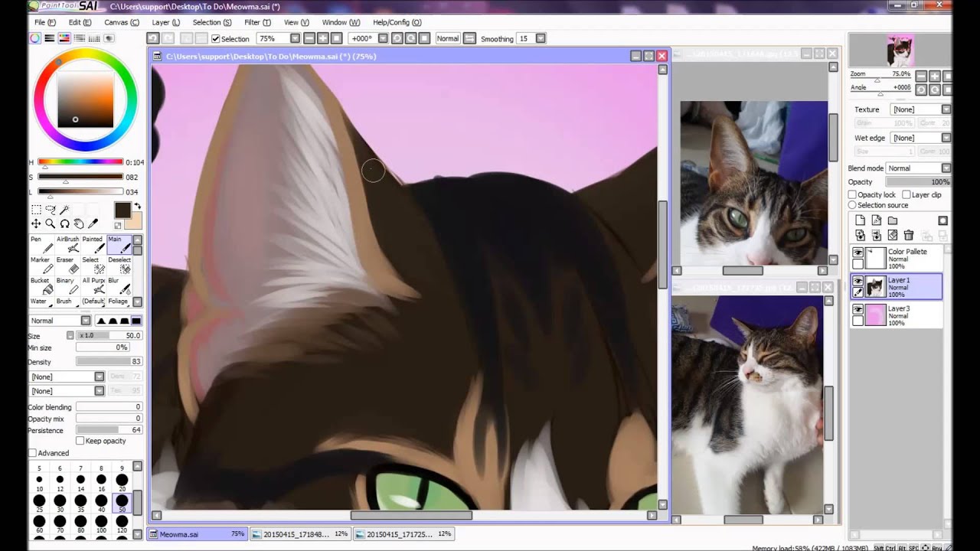
Task: Select the Painted brush tool
Action: pyautogui.click(x=93, y=244)
